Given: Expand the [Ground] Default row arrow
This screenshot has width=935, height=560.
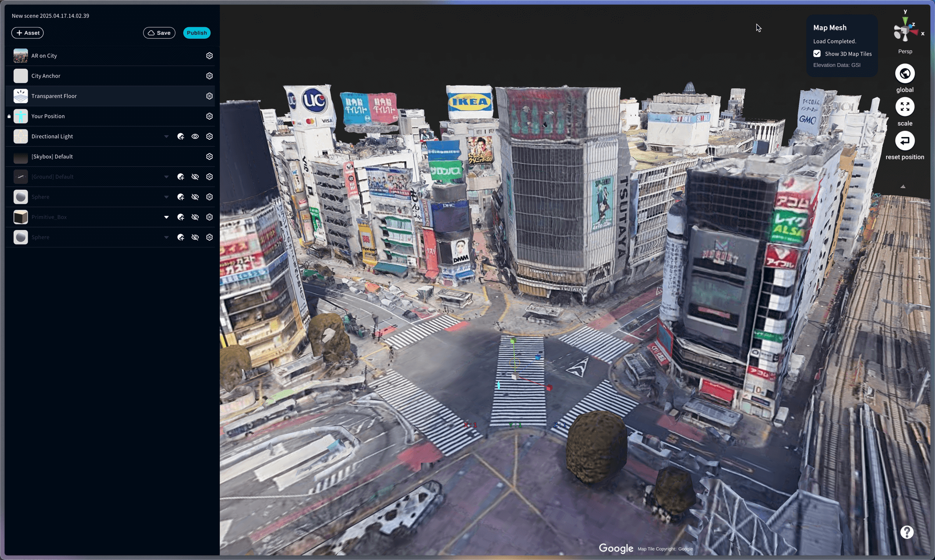Looking at the screenshot, I should 166,177.
